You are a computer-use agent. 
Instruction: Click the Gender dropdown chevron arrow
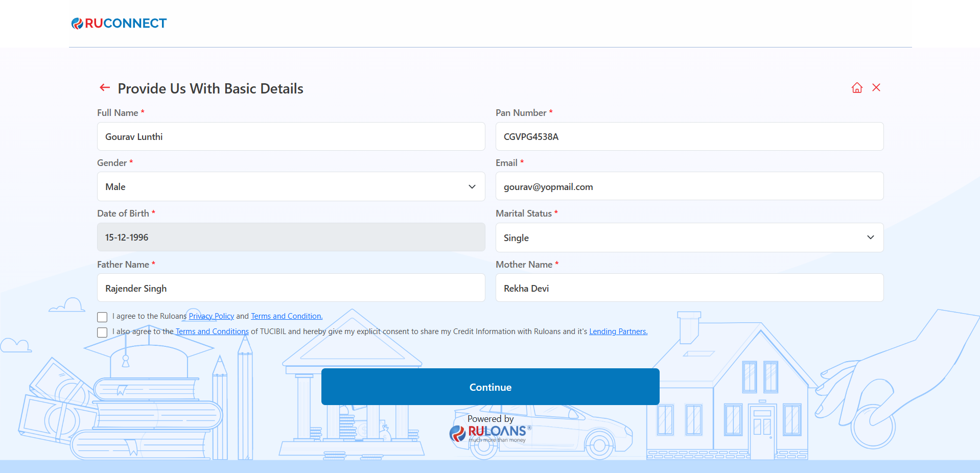coord(472,187)
